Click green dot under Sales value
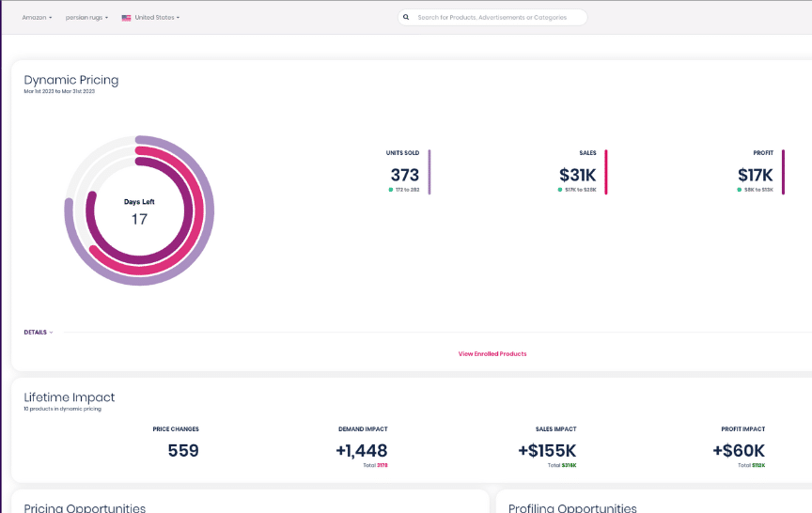Screen dimensions: 812x513 pyautogui.click(x=559, y=189)
